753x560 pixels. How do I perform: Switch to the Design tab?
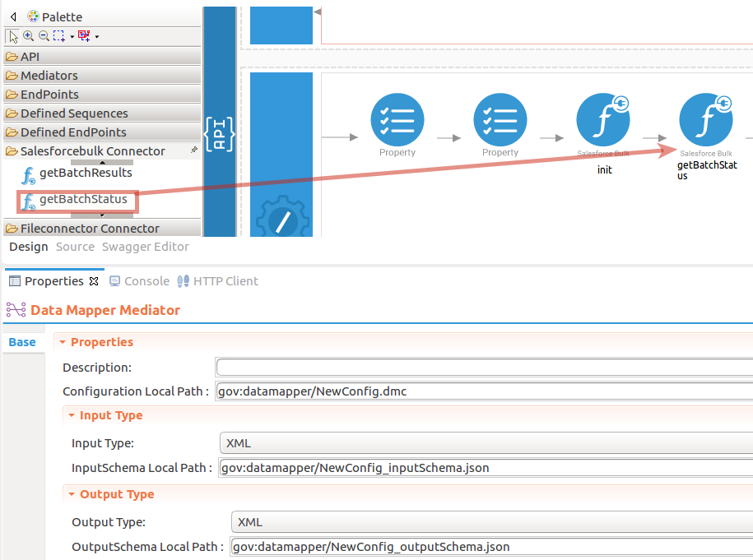coord(28,247)
